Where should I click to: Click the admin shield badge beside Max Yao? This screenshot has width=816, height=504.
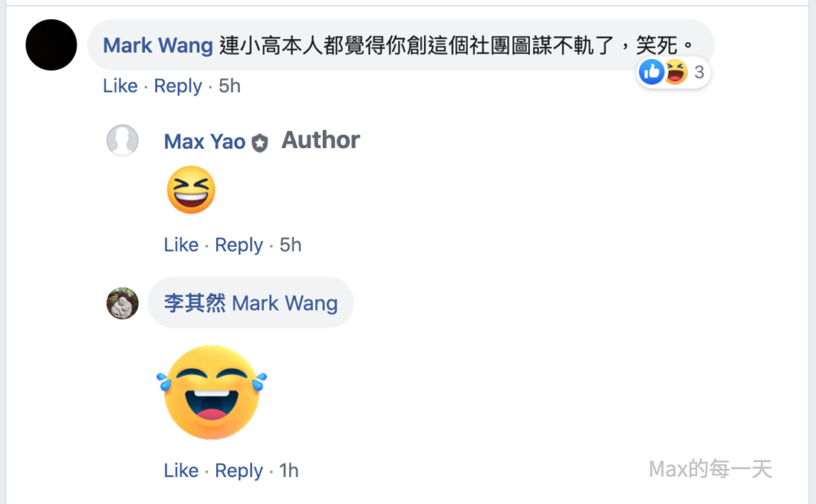(x=260, y=143)
